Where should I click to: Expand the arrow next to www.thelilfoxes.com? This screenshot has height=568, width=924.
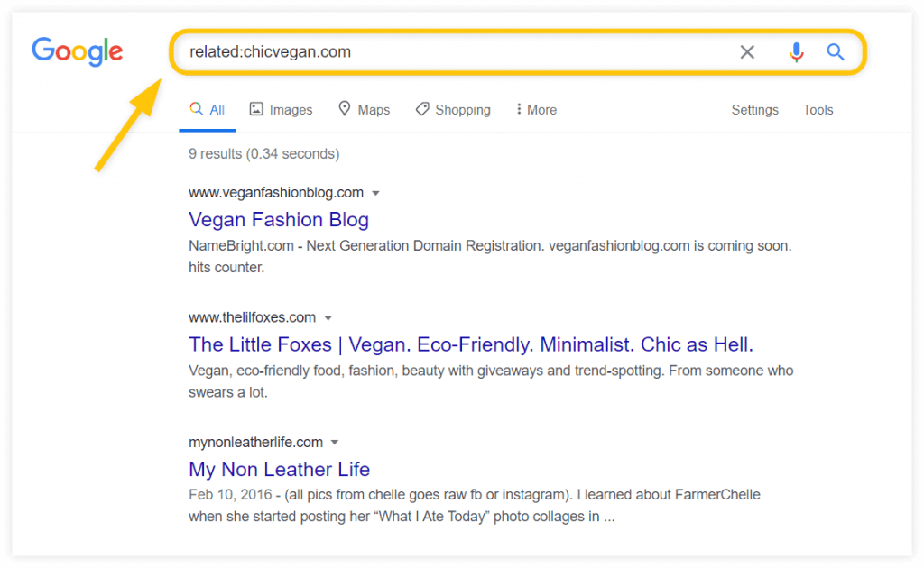point(329,317)
